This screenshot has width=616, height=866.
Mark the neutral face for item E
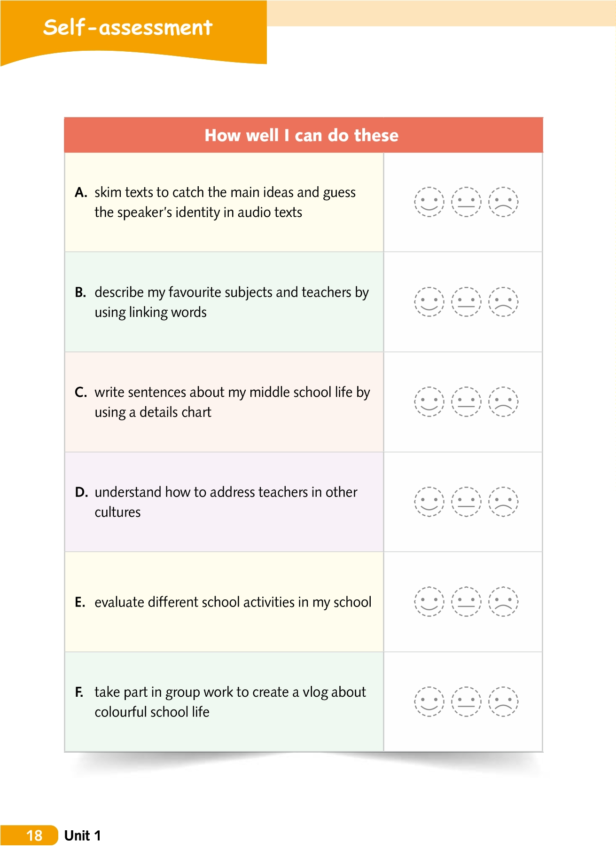466,602
